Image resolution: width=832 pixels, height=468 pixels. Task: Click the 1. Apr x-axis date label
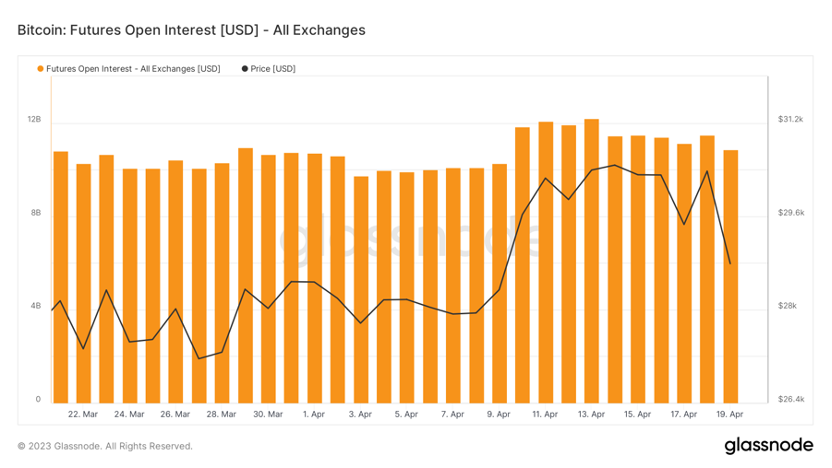tap(313, 414)
